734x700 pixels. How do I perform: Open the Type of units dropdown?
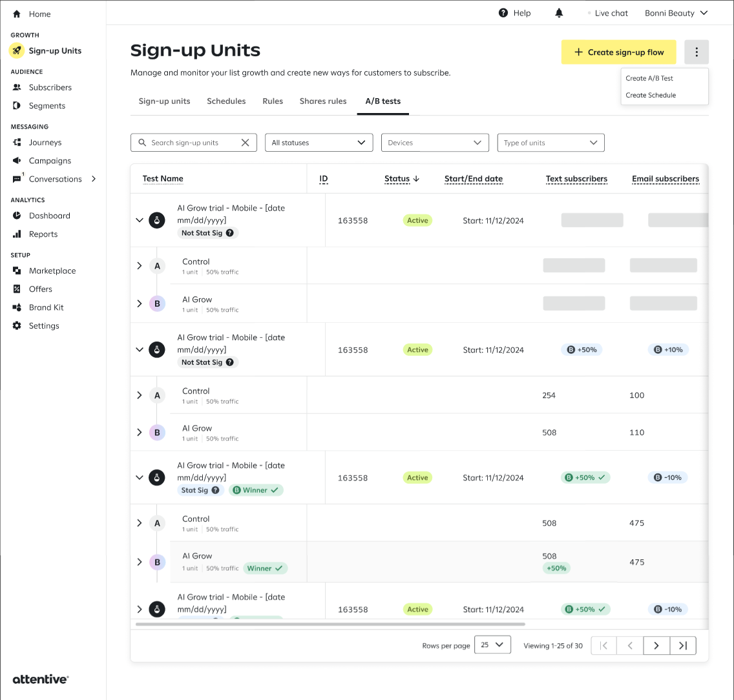(550, 143)
